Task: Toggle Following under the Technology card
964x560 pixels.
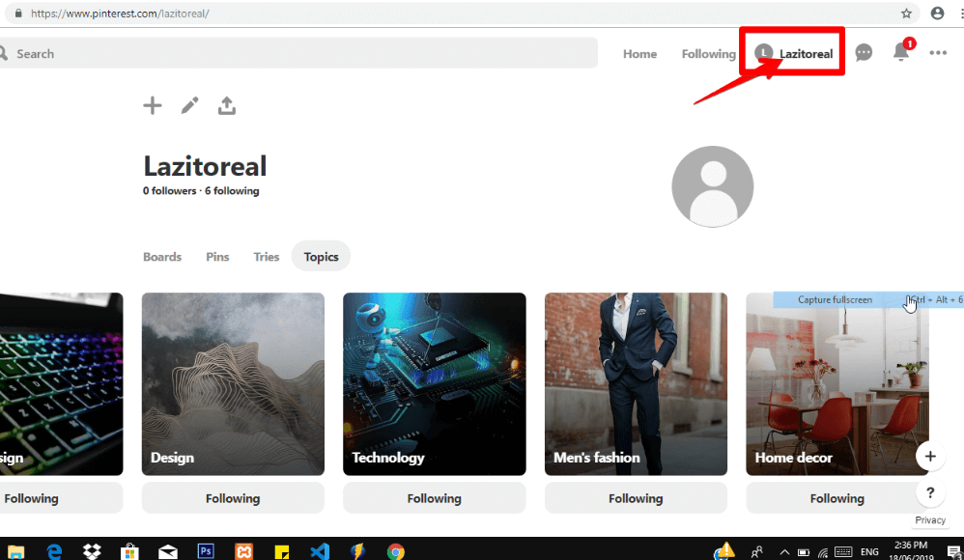Action: pyautogui.click(x=435, y=498)
